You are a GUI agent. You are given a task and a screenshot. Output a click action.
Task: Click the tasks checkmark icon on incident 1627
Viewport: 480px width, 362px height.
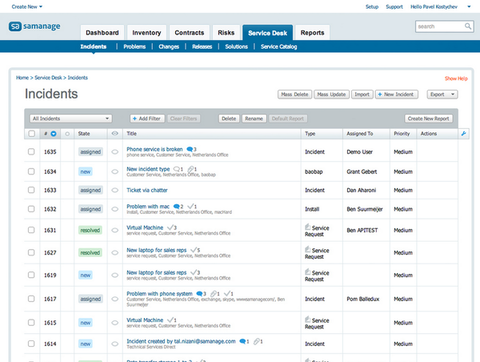tap(194, 250)
